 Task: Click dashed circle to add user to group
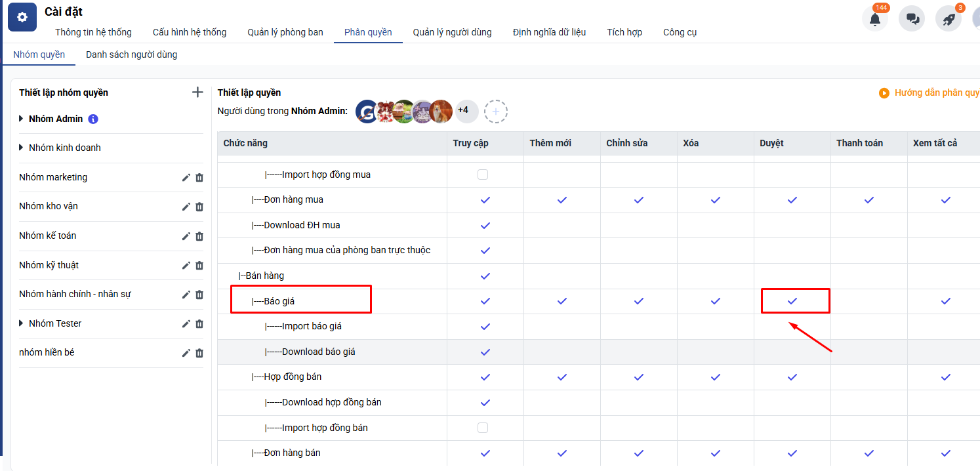point(496,112)
